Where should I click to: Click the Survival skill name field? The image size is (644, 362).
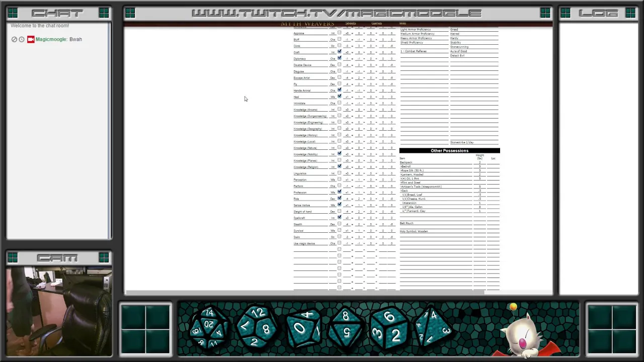pos(310,231)
